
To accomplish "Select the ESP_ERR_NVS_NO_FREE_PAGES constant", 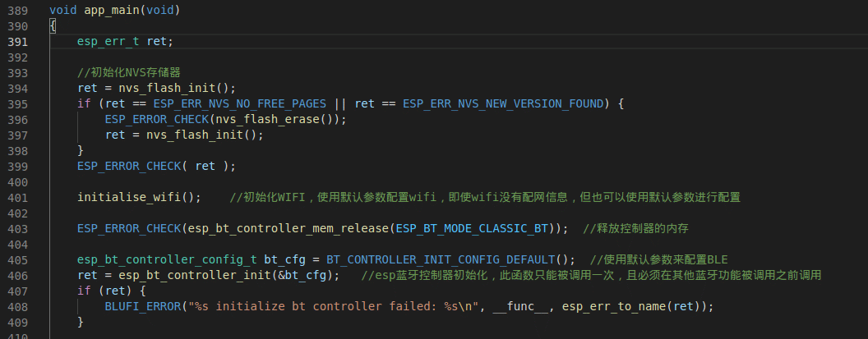I will [x=209, y=103].
